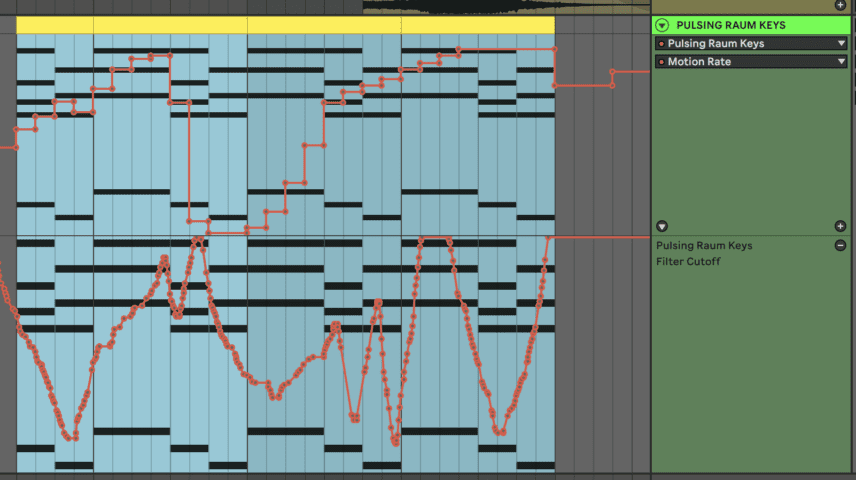Click the Filter Cutoff lane label

click(688, 262)
